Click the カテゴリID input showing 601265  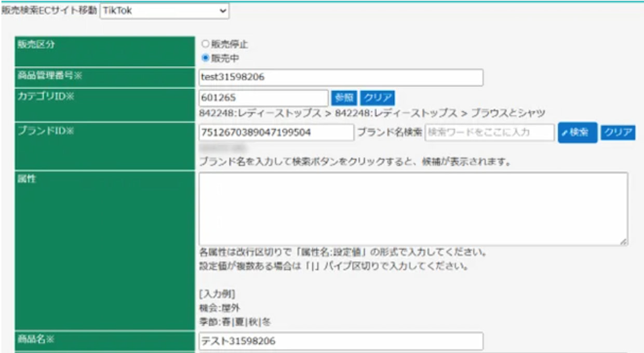coord(263,98)
